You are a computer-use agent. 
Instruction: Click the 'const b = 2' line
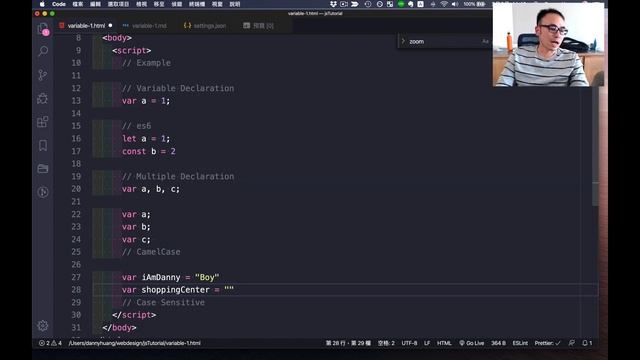coord(149,151)
